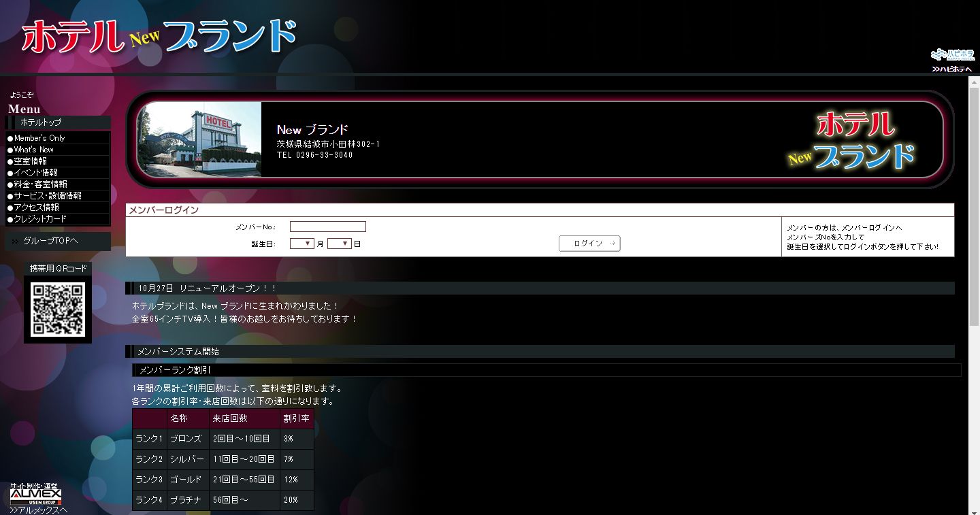980x515 pixels.
Task: Open the 空室情報 menu item
Action: (x=58, y=161)
